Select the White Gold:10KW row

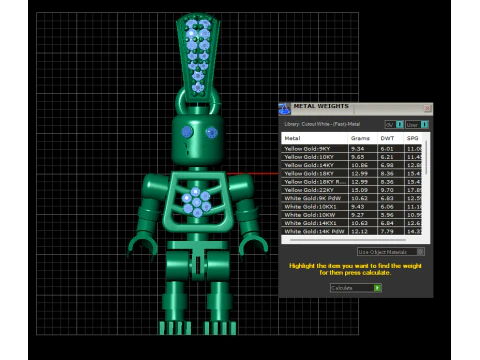(352, 215)
